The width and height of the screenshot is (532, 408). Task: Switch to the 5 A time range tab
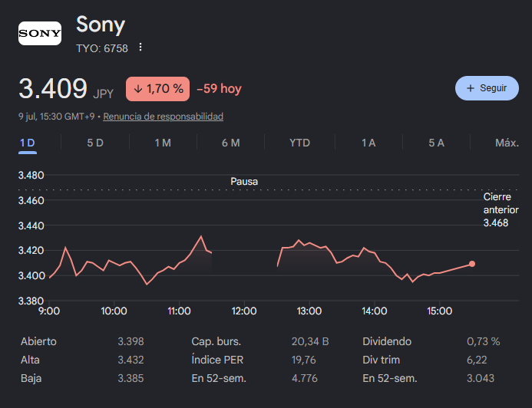pos(436,143)
